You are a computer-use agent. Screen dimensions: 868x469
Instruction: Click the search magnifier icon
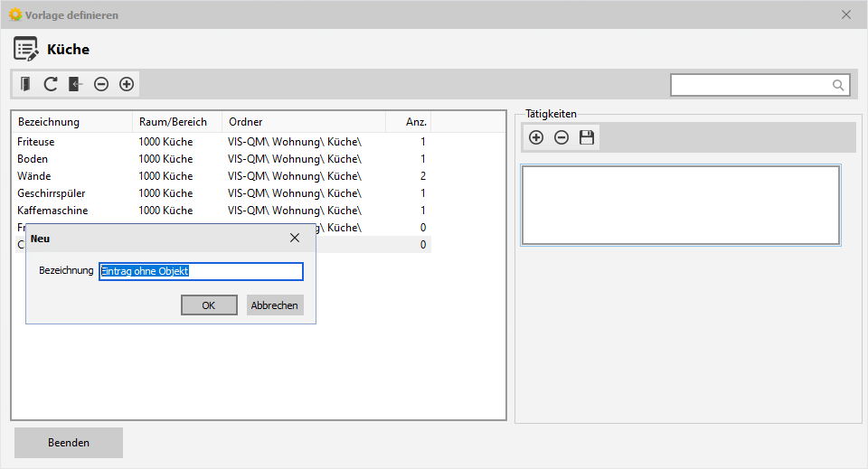point(838,85)
